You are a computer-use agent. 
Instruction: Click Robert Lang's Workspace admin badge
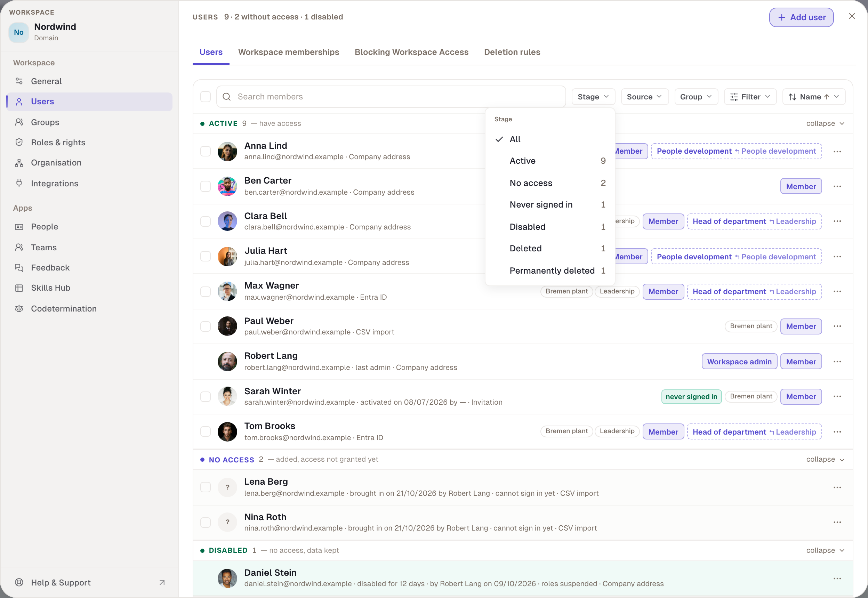[739, 362]
